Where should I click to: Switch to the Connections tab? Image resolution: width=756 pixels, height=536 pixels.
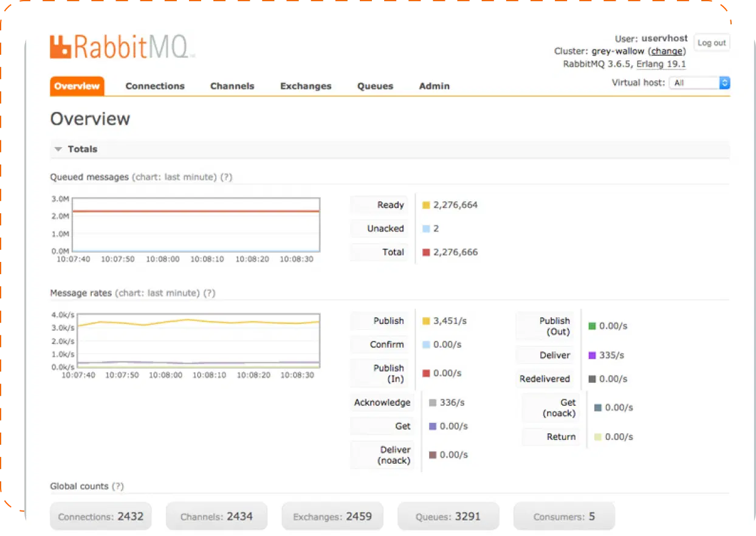155,86
